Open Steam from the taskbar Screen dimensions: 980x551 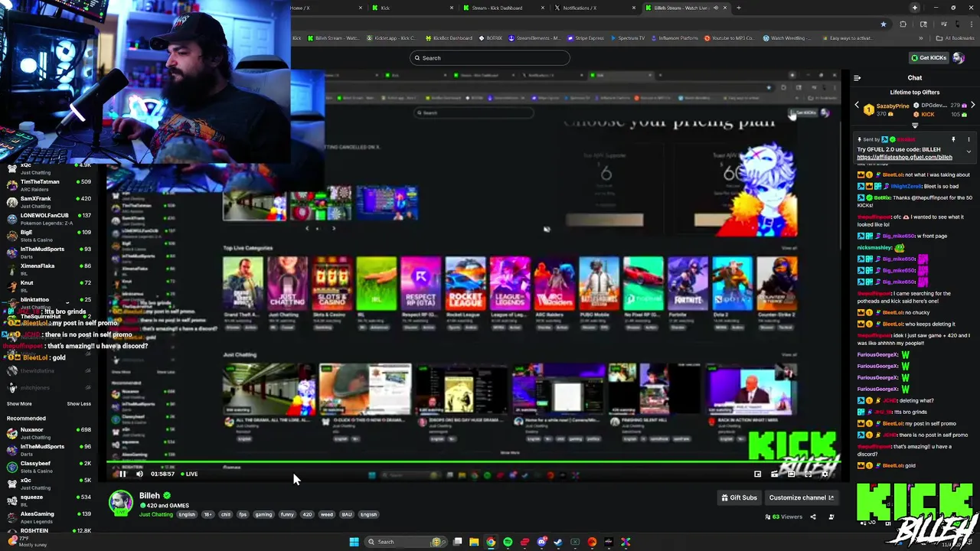point(558,542)
